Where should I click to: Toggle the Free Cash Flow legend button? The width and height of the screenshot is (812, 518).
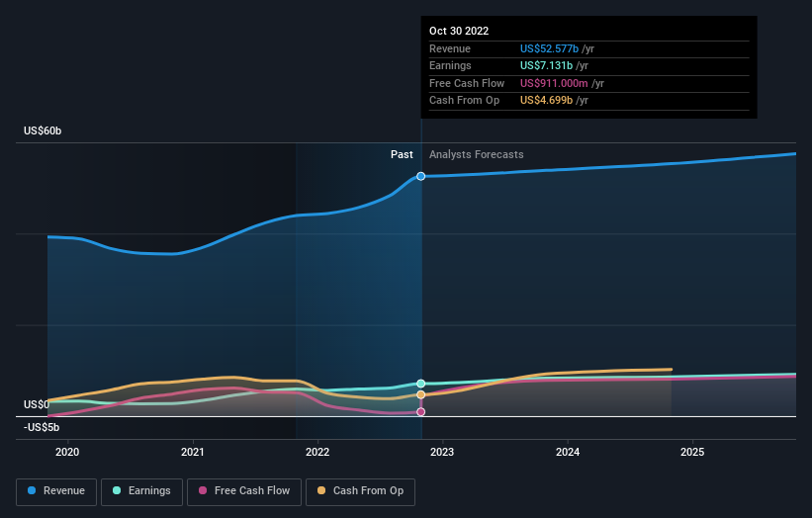(244, 491)
